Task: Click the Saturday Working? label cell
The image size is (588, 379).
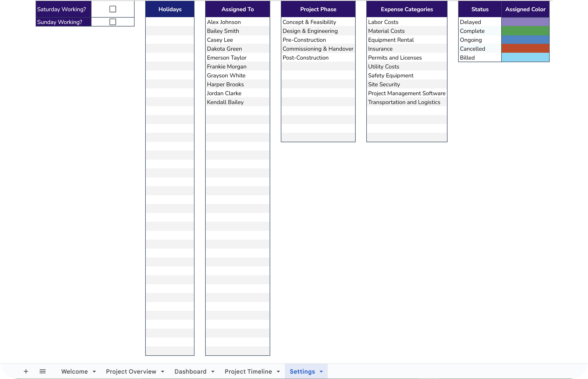Action: tap(63, 9)
